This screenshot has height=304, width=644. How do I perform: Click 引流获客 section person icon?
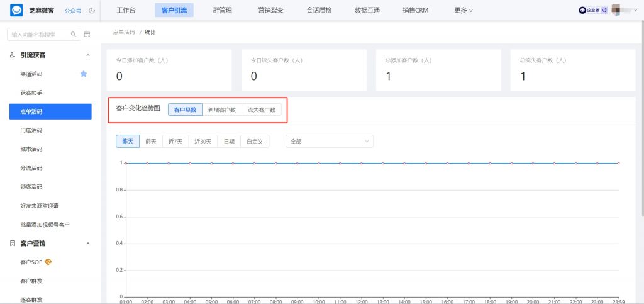13,55
